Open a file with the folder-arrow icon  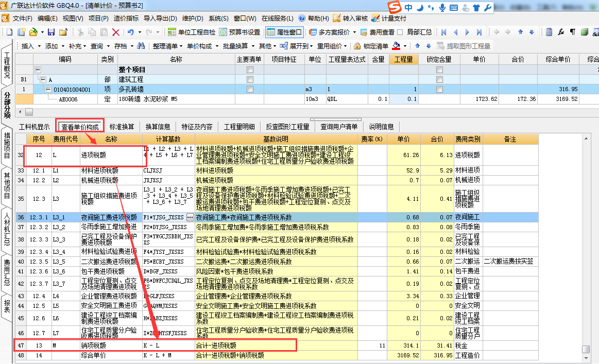tap(33, 32)
